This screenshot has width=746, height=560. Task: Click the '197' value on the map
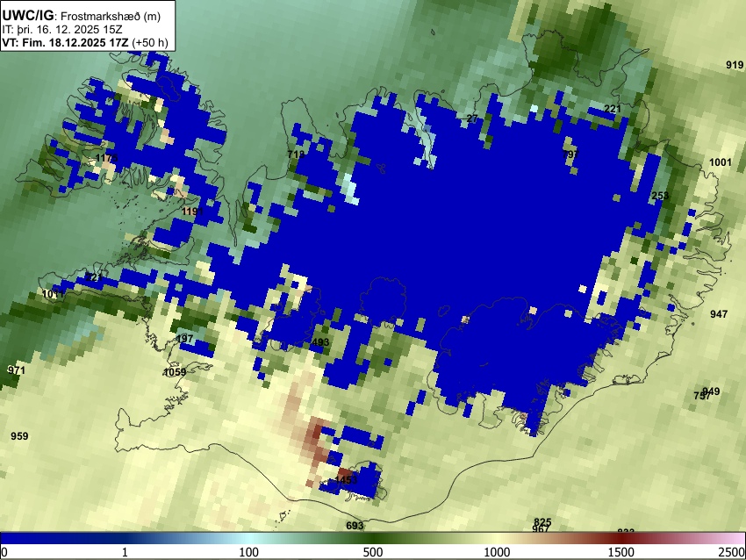pyautogui.click(x=184, y=339)
